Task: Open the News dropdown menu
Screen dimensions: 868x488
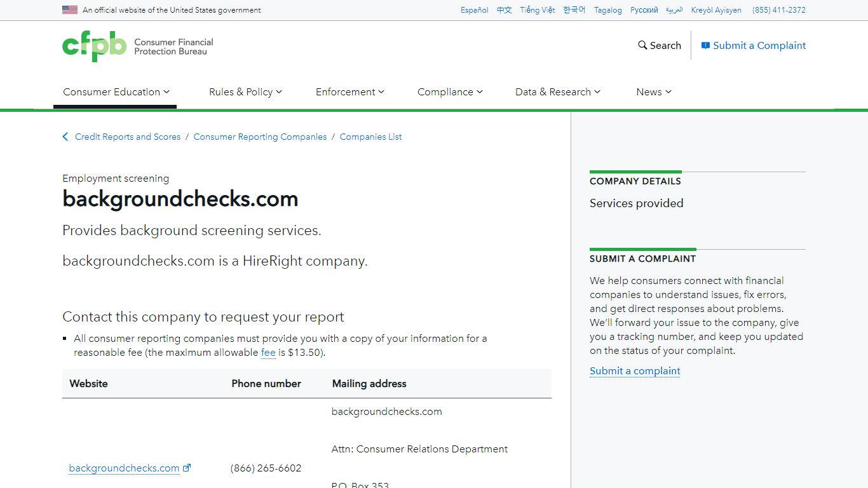Action: 654,91
